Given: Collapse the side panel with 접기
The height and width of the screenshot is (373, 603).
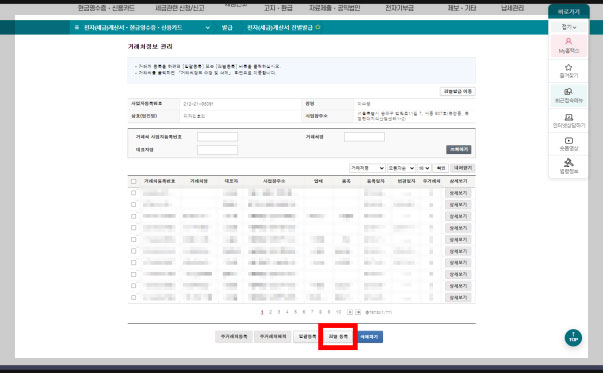Looking at the screenshot, I should pos(568,27).
